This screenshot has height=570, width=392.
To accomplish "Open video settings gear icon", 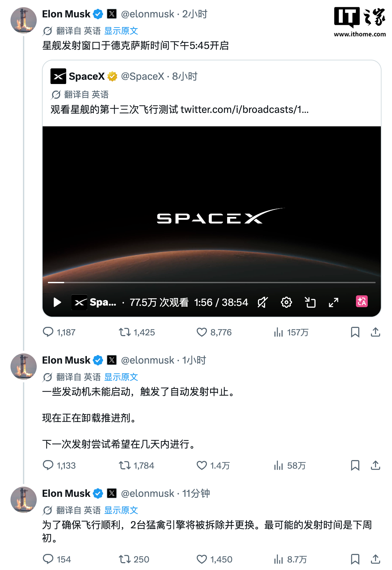I will (286, 302).
